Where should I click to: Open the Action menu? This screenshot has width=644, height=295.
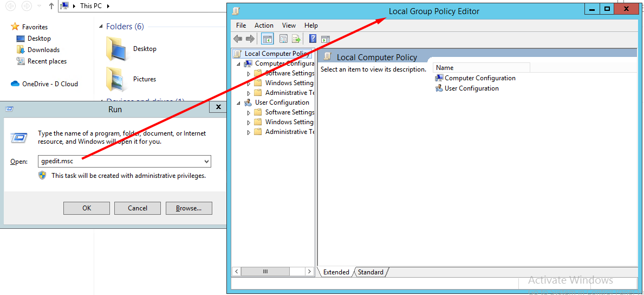[264, 25]
